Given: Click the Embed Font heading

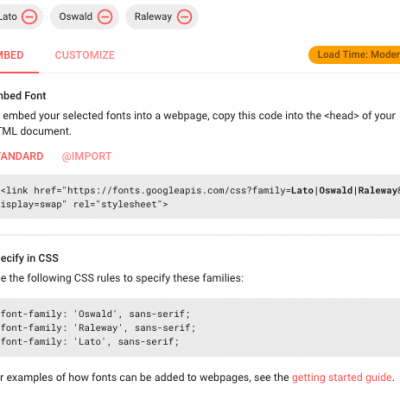Looking at the screenshot, I should point(23,96).
